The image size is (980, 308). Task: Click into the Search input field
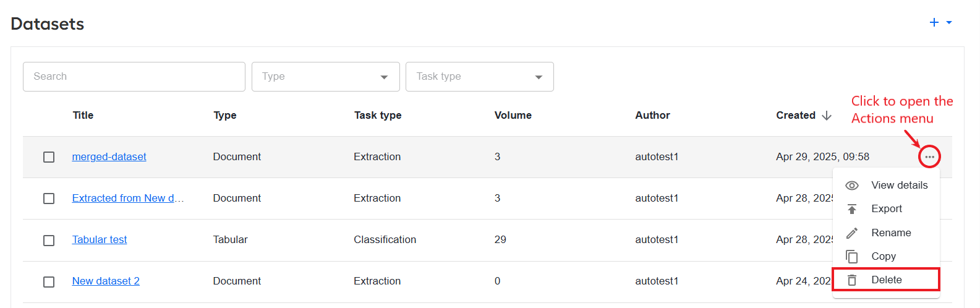pyautogui.click(x=134, y=77)
